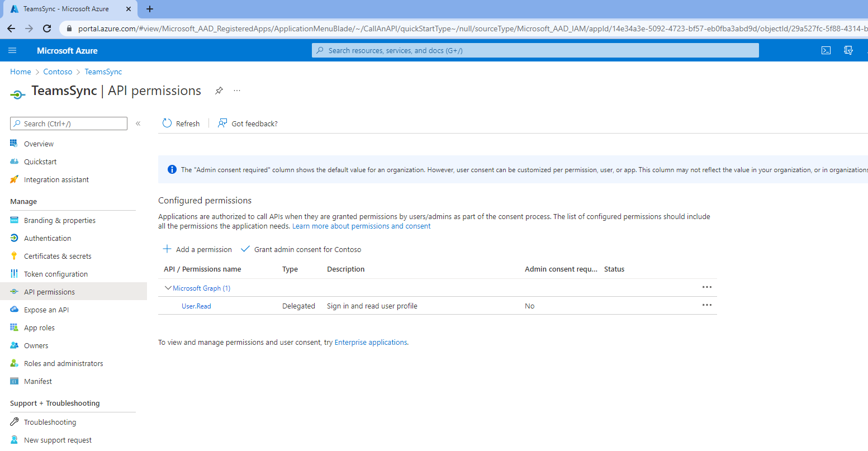Click the New support request icon
Image resolution: width=868 pixels, height=451 pixels.
(x=14, y=440)
